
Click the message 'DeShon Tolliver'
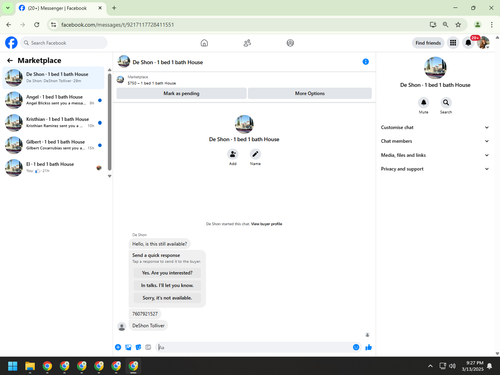point(148,326)
